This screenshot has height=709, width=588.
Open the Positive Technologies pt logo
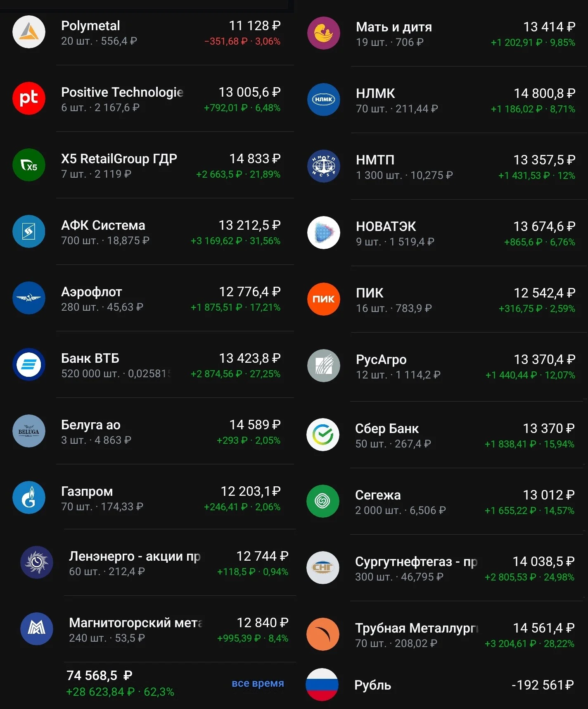coord(29,98)
